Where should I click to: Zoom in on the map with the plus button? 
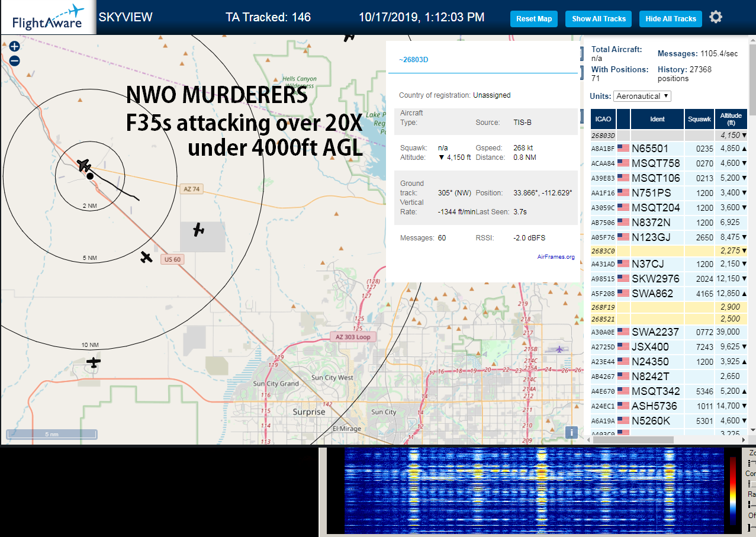tap(15, 46)
